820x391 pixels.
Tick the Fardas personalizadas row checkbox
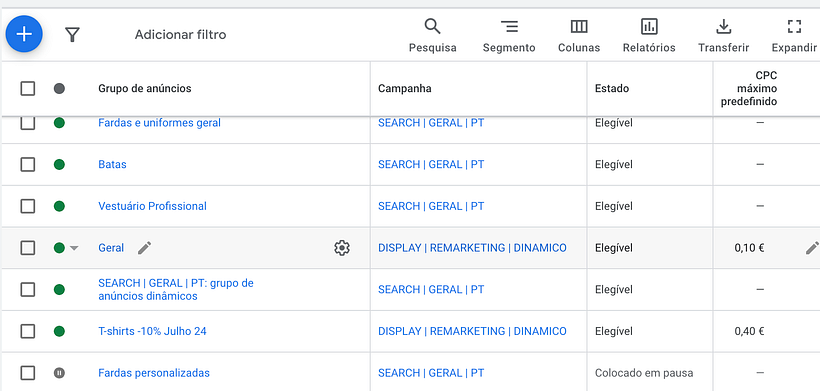coord(28,373)
